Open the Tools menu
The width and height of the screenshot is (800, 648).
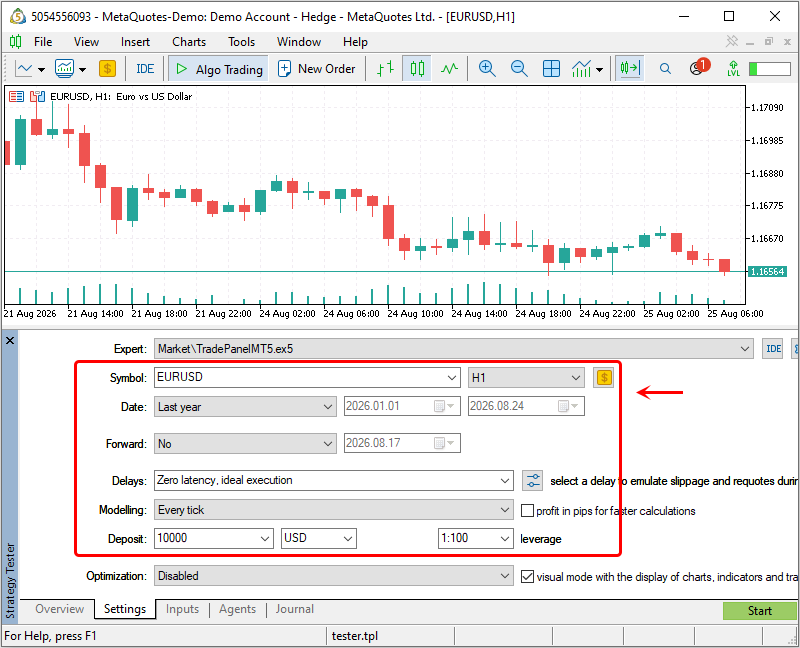241,42
